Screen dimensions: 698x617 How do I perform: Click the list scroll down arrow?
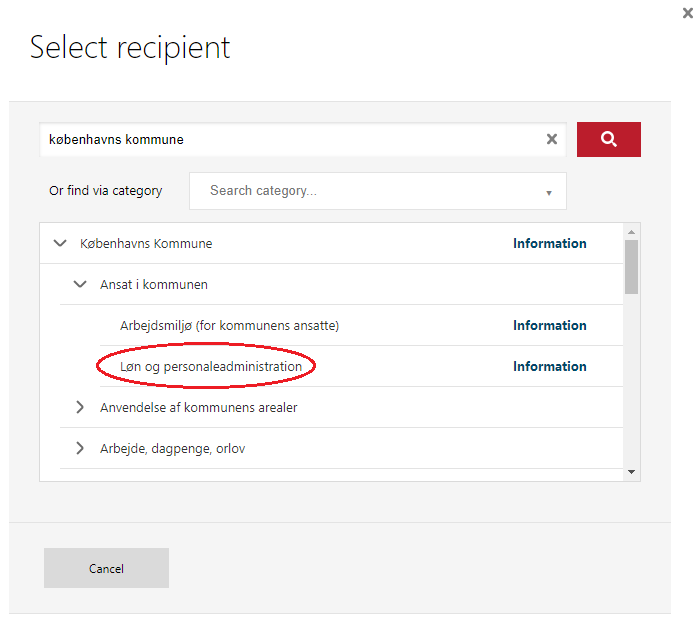pos(631,472)
